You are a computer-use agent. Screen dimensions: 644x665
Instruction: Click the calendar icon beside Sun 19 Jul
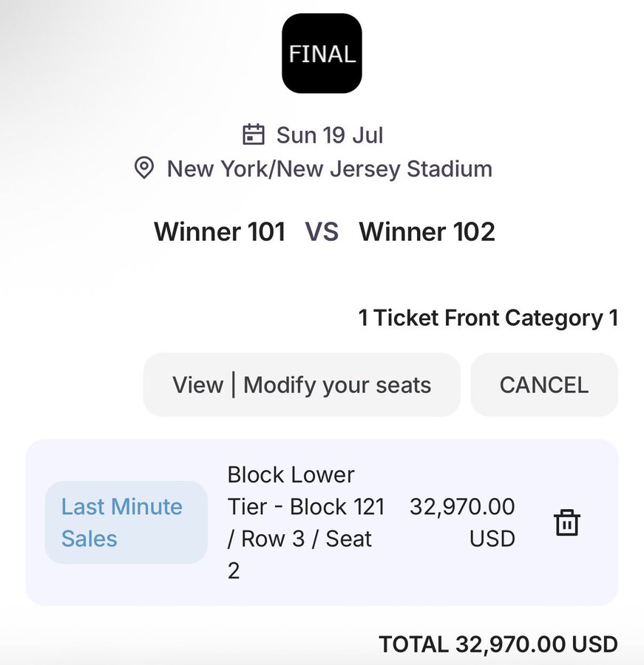pos(254,134)
